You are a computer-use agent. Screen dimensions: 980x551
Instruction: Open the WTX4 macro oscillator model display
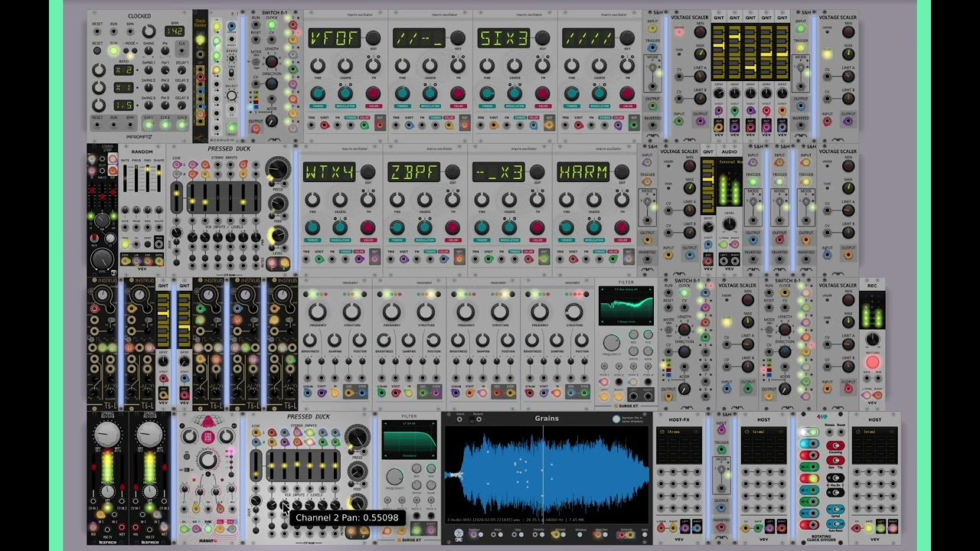click(329, 171)
